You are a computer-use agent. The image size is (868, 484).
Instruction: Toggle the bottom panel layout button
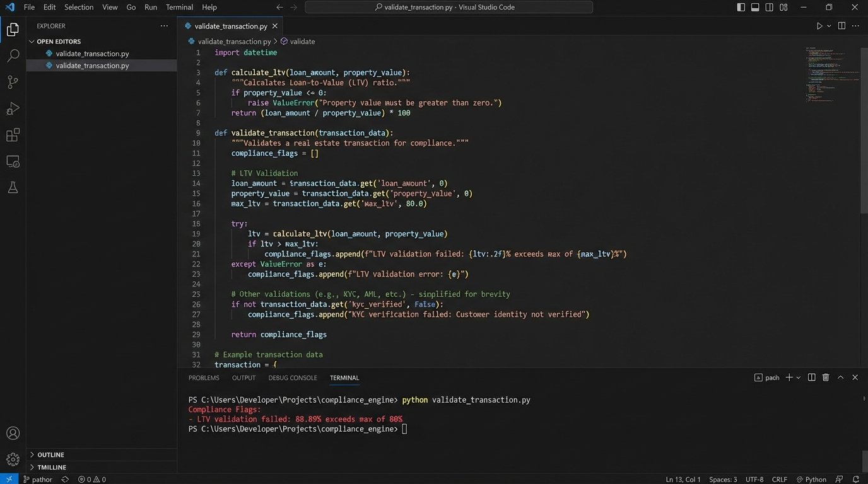pyautogui.click(x=755, y=8)
